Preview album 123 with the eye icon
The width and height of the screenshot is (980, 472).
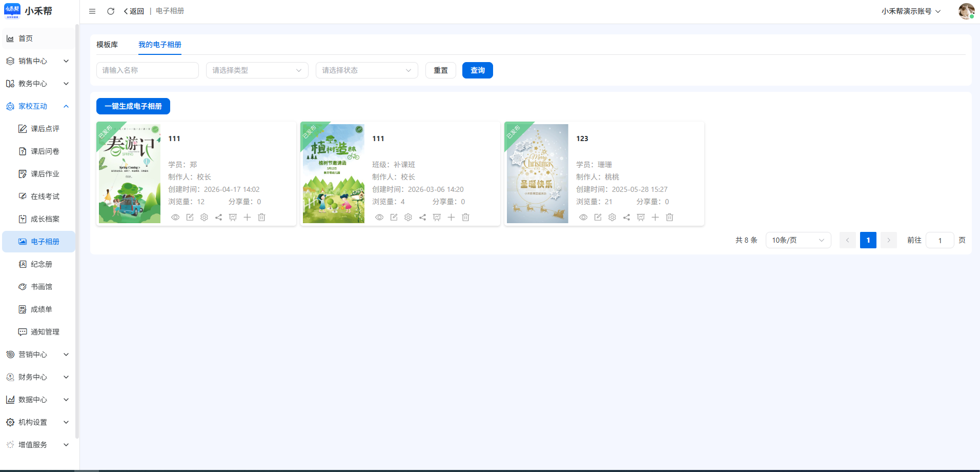(583, 218)
